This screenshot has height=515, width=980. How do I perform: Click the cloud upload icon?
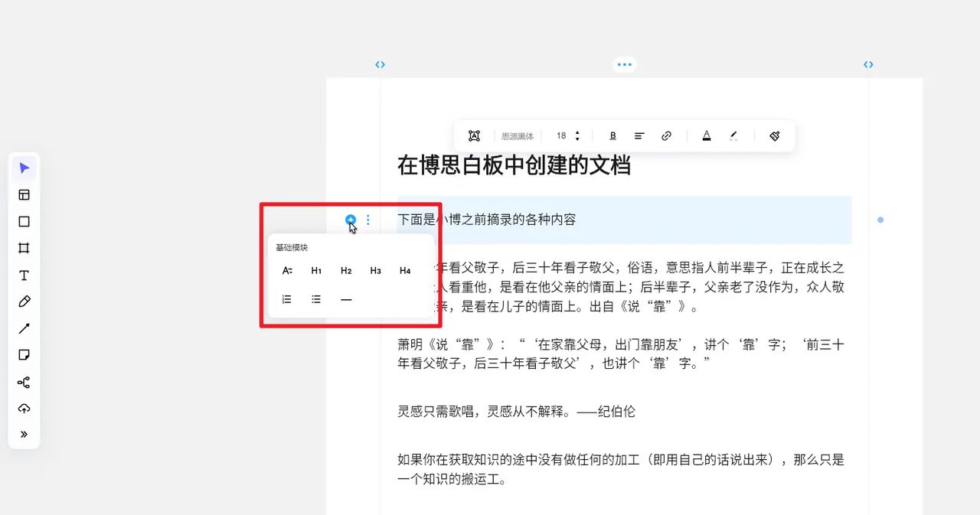point(24,409)
